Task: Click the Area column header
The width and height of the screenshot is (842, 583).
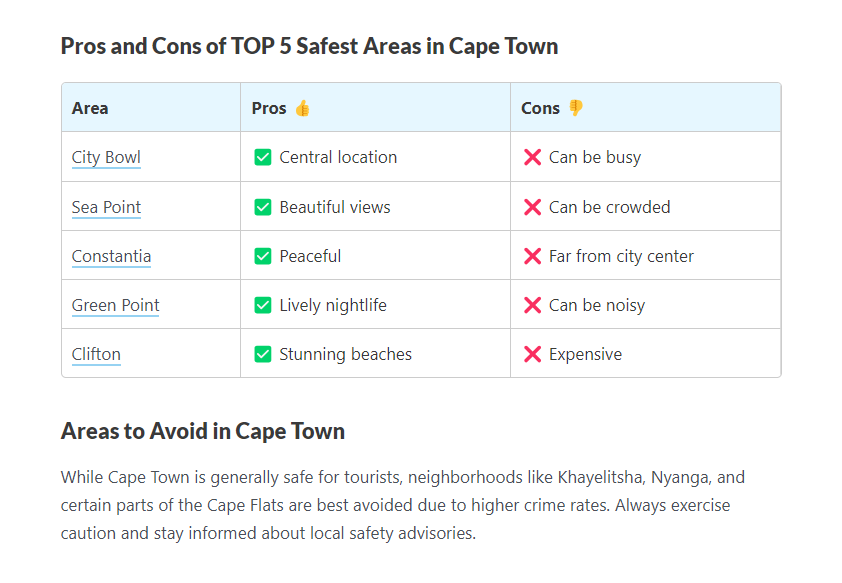Action: (x=90, y=108)
